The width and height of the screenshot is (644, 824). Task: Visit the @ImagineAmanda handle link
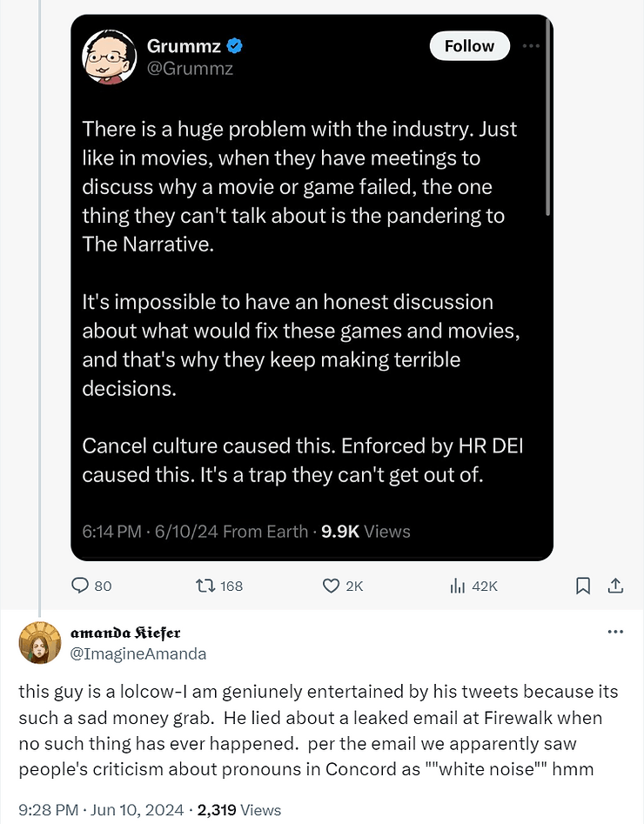(x=138, y=653)
